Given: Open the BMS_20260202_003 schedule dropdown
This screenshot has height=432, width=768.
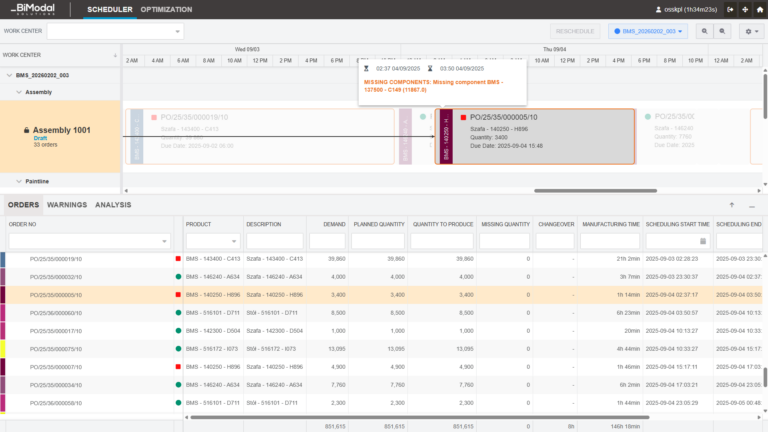Looking at the screenshot, I should coord(648,31).
